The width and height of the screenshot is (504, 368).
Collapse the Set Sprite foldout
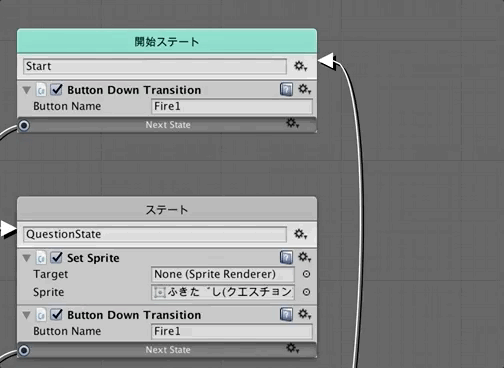tap(27, 258)
